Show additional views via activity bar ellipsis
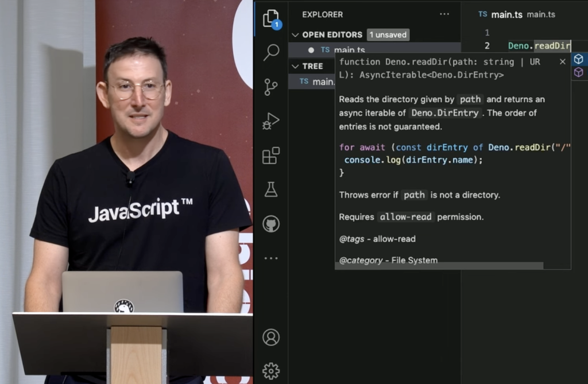588x384 pixels. pos(271,258)
